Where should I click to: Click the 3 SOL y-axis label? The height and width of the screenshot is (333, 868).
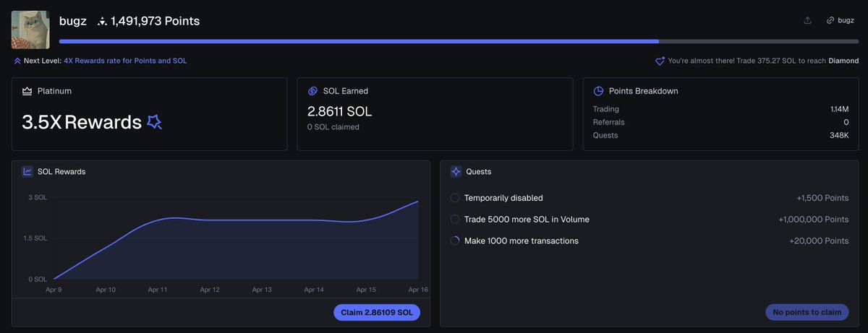pos(38,197)
